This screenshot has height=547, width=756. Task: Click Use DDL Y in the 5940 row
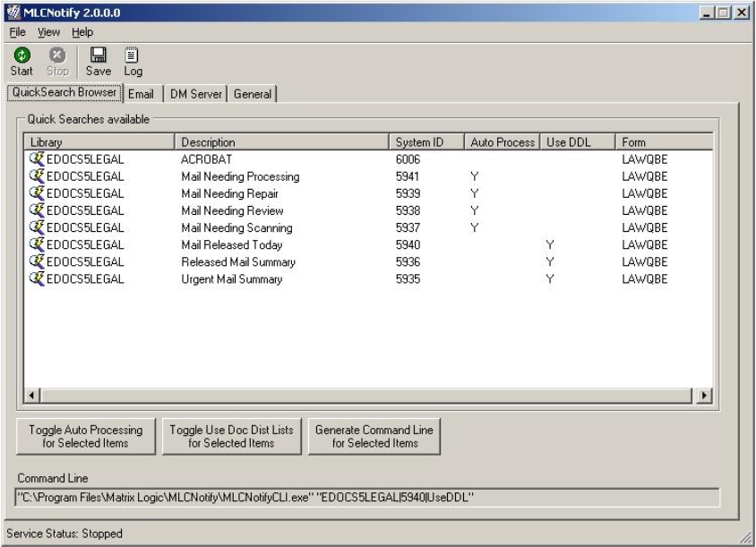point(550,244)
